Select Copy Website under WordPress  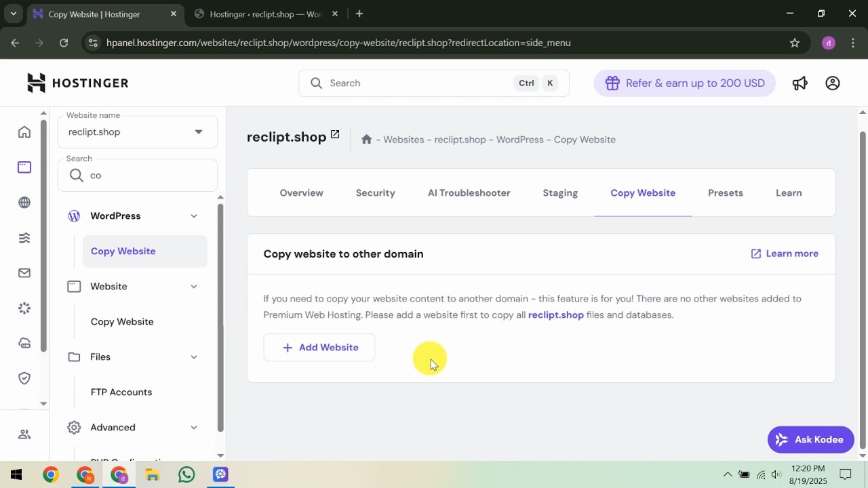(145, 251)
